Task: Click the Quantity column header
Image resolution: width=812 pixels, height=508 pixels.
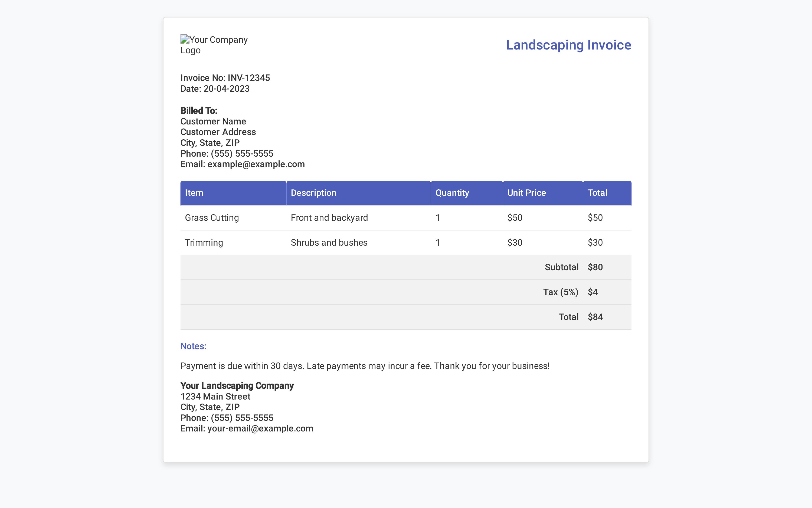Action: [x=467, y=193]
